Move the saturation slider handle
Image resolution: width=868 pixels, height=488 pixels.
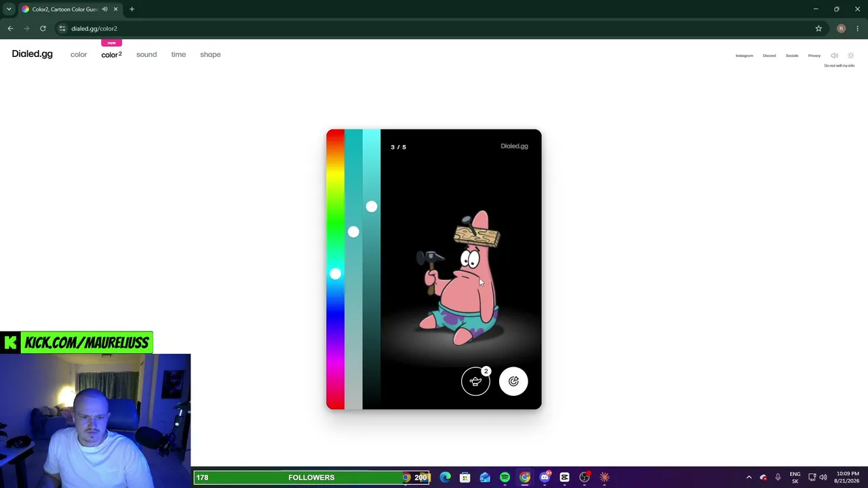click(x=353, y=232)
